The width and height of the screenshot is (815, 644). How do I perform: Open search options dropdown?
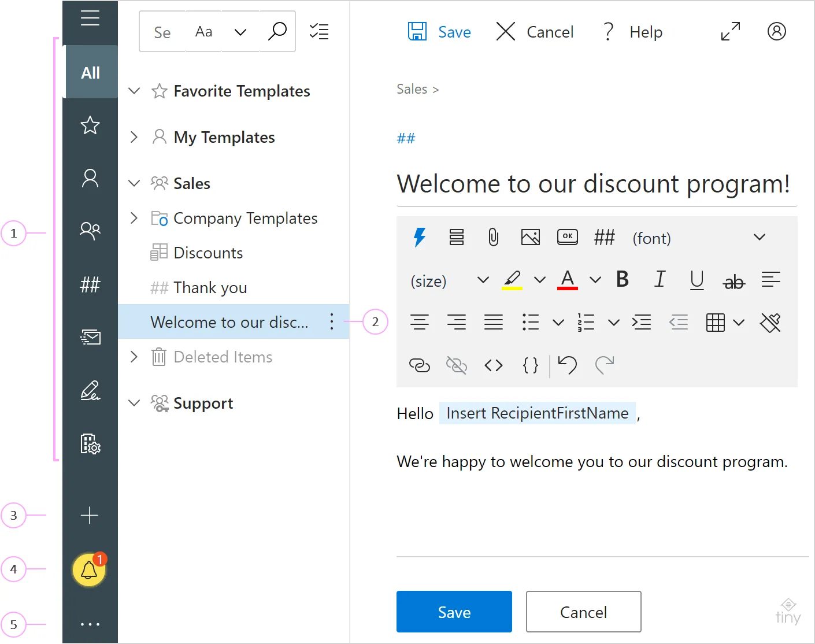point(240,32)
